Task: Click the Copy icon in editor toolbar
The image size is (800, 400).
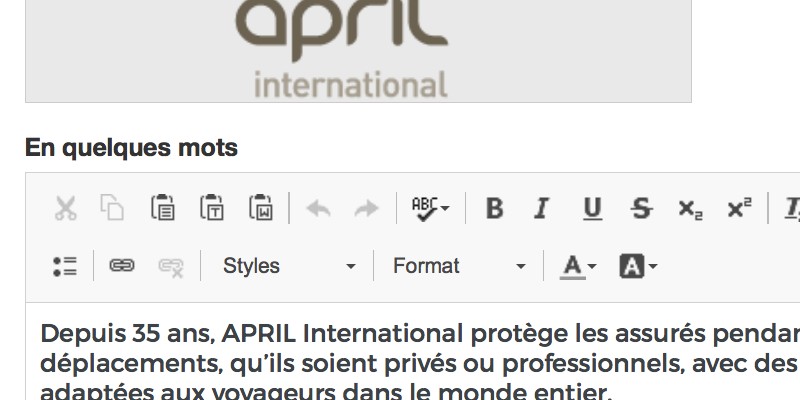Action: [112, 208]
